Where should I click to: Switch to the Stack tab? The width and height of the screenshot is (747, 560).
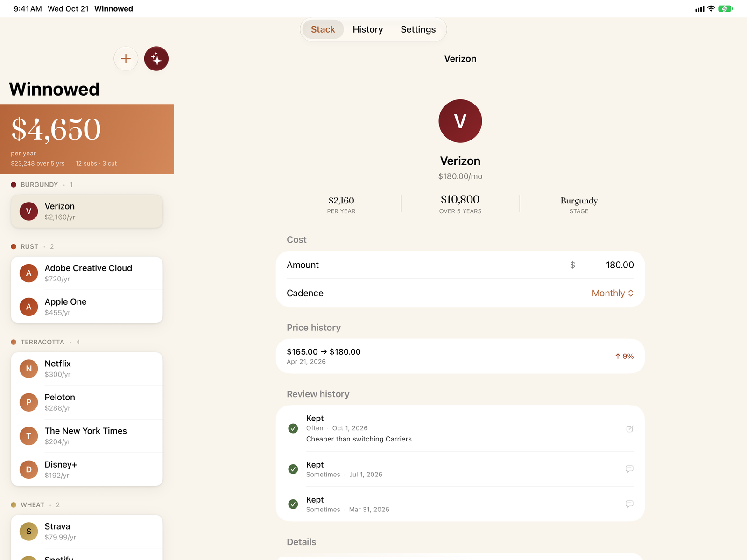(x=323, y=29)
